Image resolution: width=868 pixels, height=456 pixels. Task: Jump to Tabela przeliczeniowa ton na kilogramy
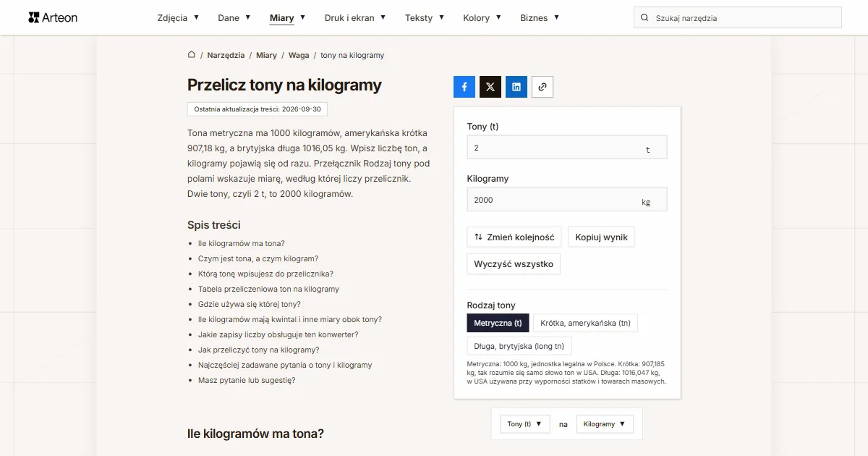268,289
